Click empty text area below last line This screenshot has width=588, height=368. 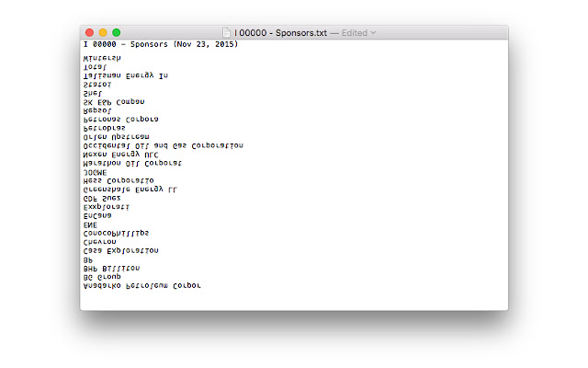(294, 300)
